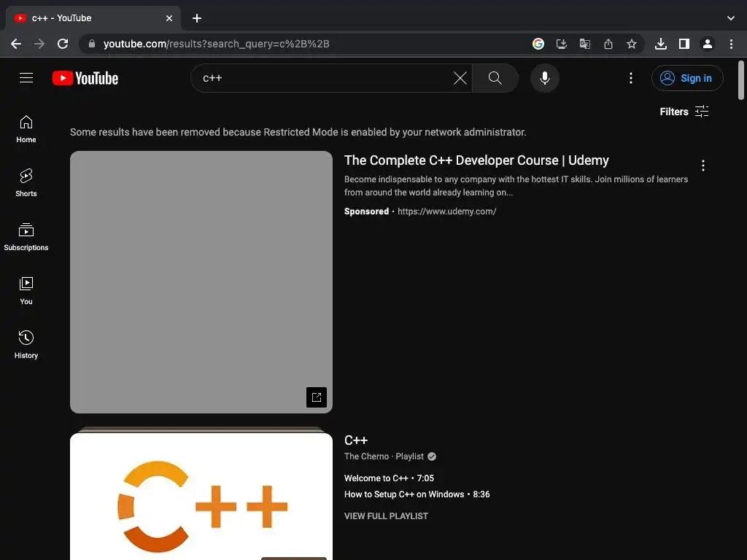Image resolution: width=747 pixels, height=560 pixels.
Task: Select the 'c++ - YouTube' tab
Action: (x=93, y=18)
